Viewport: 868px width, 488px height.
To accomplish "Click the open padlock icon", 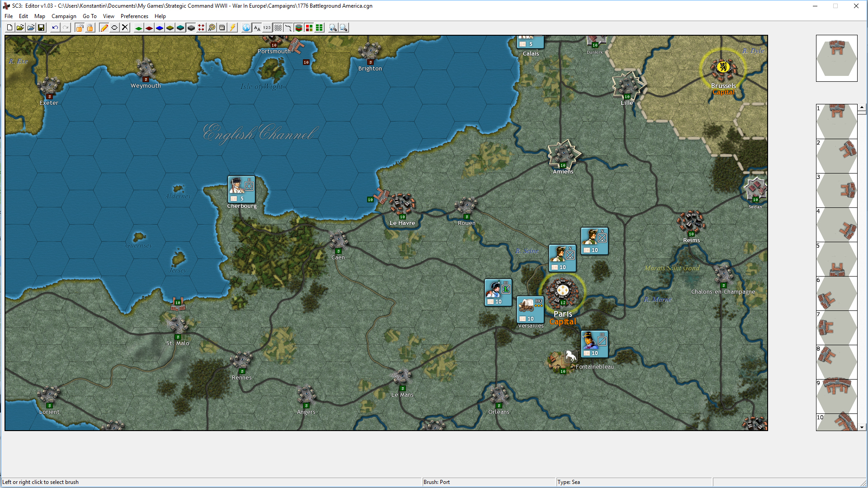I will pos(80,28).
